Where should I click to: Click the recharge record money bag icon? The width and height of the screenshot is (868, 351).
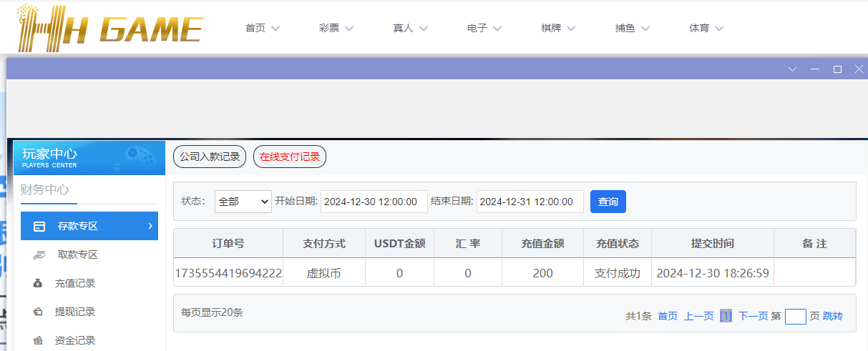(x=38, y=284)
